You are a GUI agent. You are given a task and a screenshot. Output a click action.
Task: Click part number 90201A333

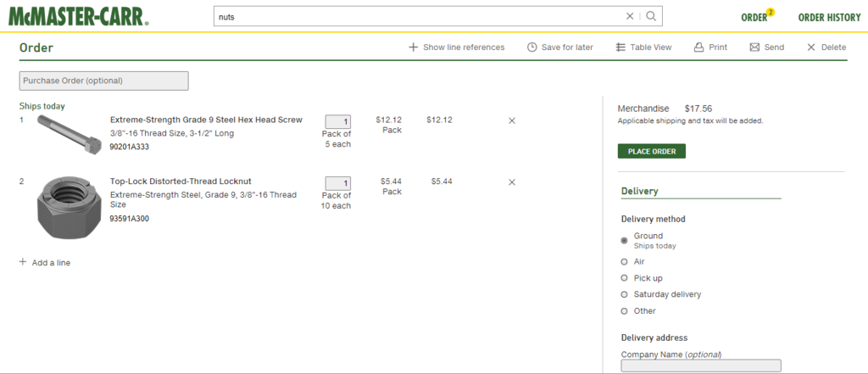click(x=129, y=147)
